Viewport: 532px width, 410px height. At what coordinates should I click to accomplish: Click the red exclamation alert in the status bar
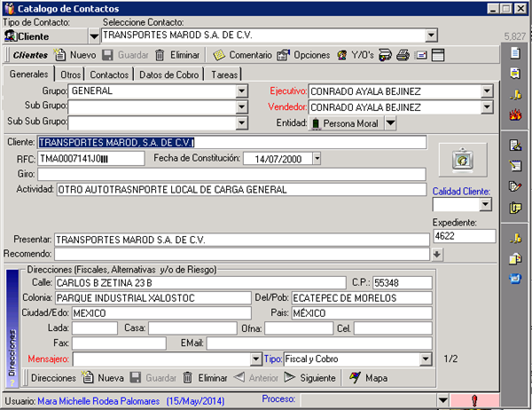(474, 400)
